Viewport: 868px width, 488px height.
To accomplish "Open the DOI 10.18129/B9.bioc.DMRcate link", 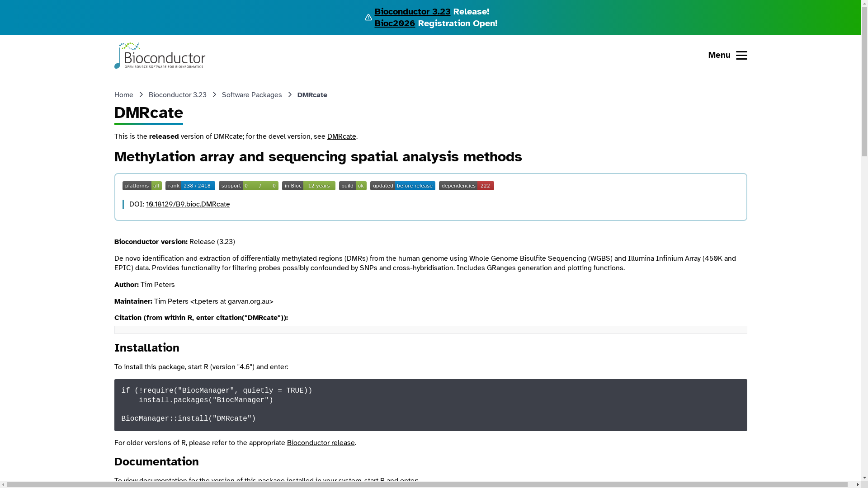I will click(x=188, y=204).
